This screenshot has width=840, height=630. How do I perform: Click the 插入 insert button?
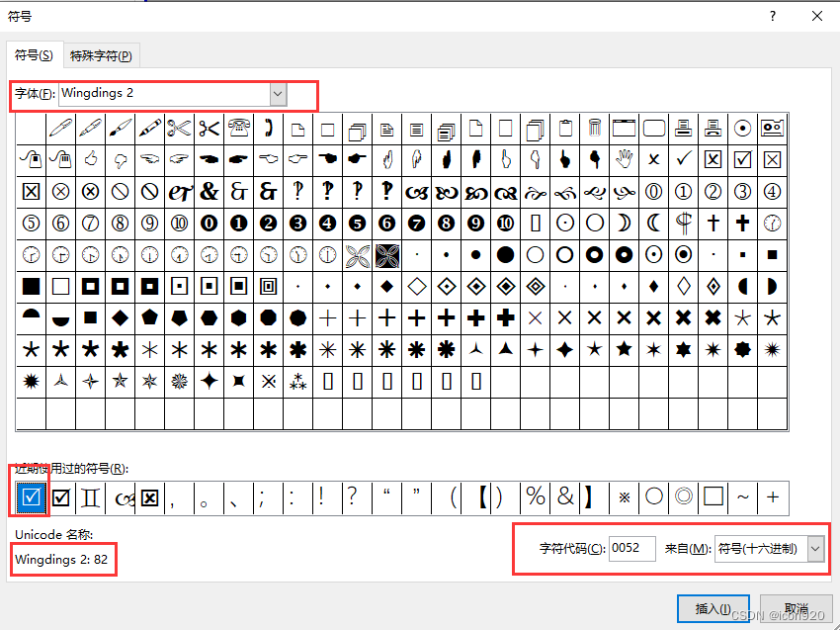714,609
